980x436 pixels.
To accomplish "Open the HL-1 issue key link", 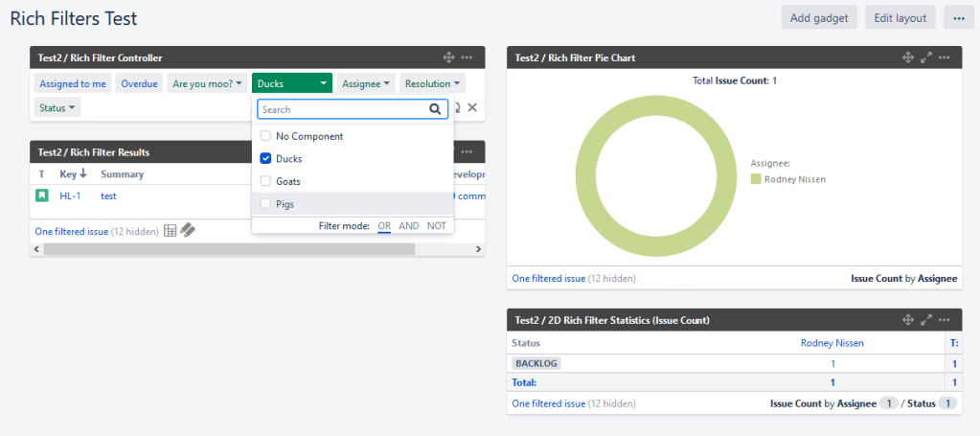I will (x=70, y=196).
